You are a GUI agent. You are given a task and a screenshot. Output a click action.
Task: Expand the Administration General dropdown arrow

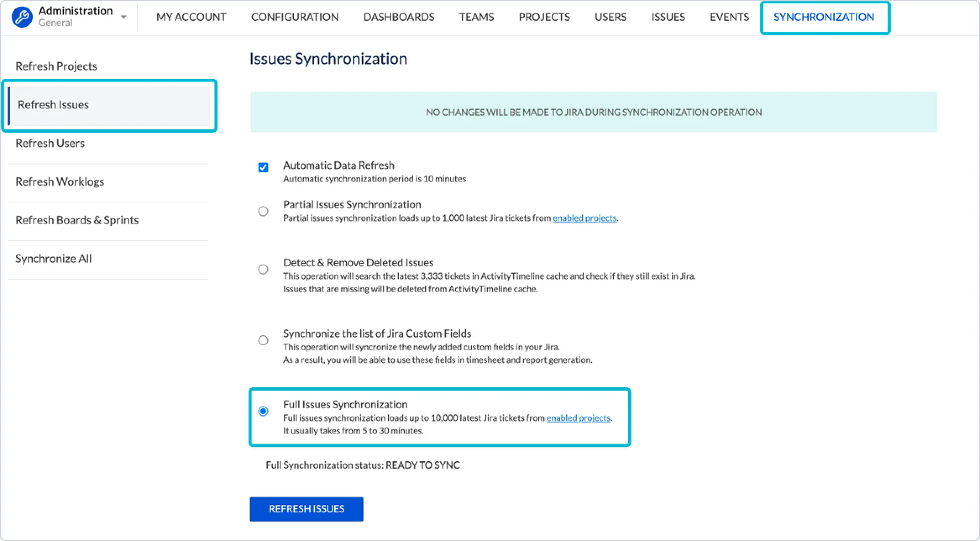pyautogui.click(x=123, y=17)
